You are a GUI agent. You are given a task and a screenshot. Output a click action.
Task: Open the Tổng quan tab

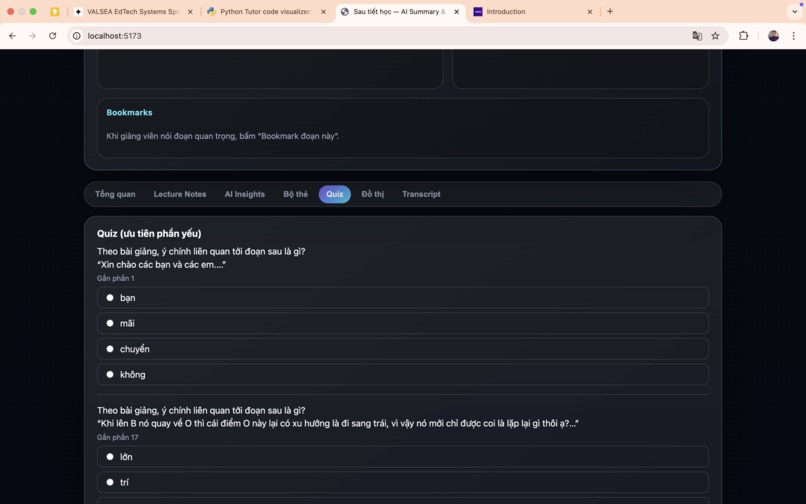pos(115,194)
